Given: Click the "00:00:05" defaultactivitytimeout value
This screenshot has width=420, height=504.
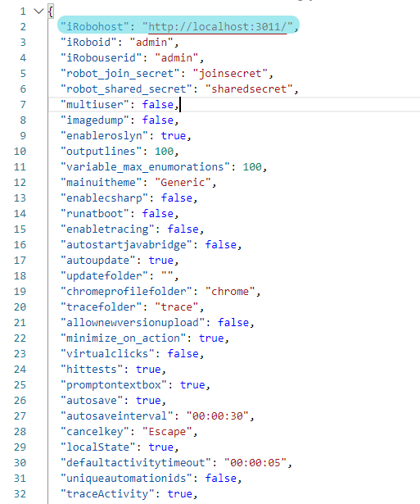Looking at the screenshot, I should (255, 462).
